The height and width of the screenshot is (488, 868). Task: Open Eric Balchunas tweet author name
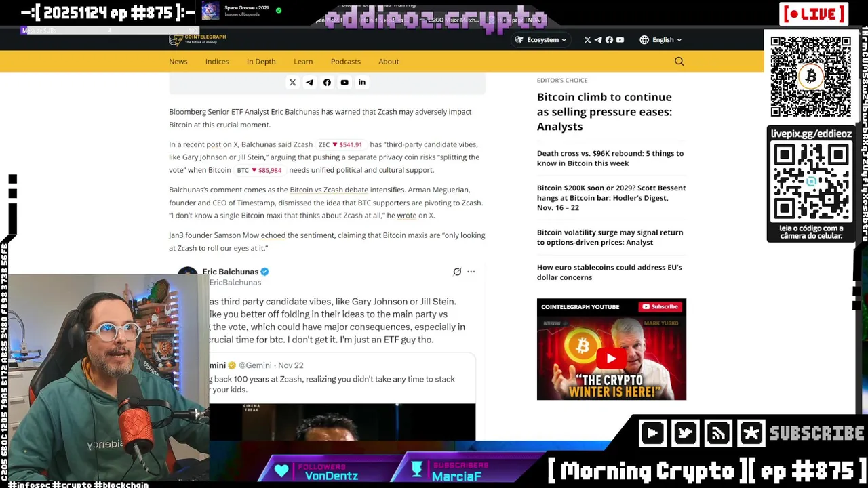[x=230, y=272]
